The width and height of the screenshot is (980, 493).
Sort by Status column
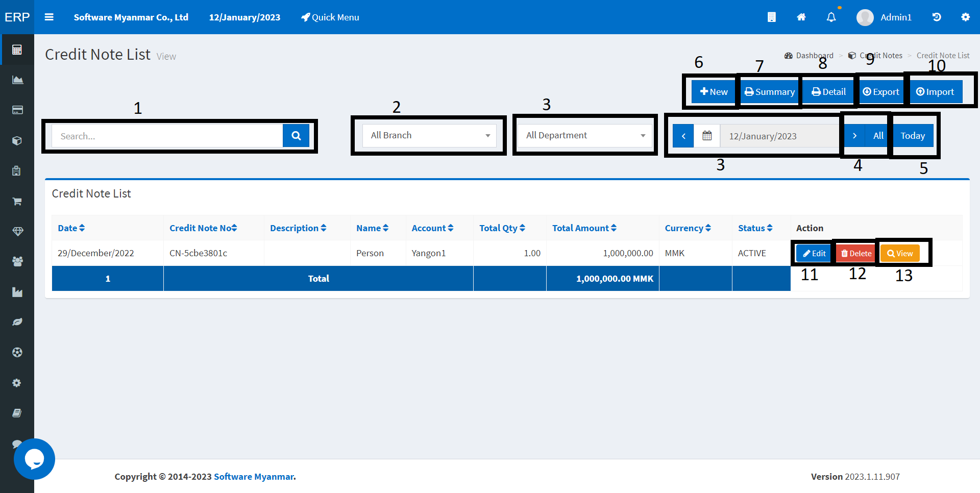[755, 228]
